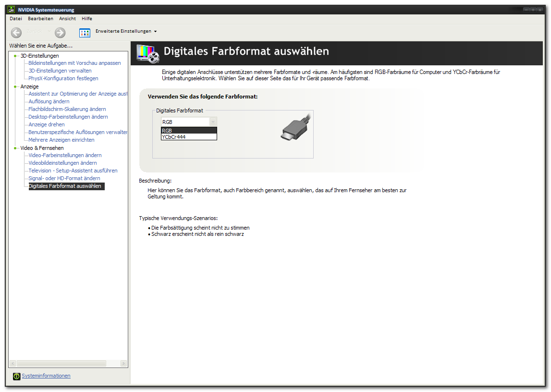Click the Typische Verwendungs-Szenarios label
The image size is (551, 392).
(x=178, y=219)
